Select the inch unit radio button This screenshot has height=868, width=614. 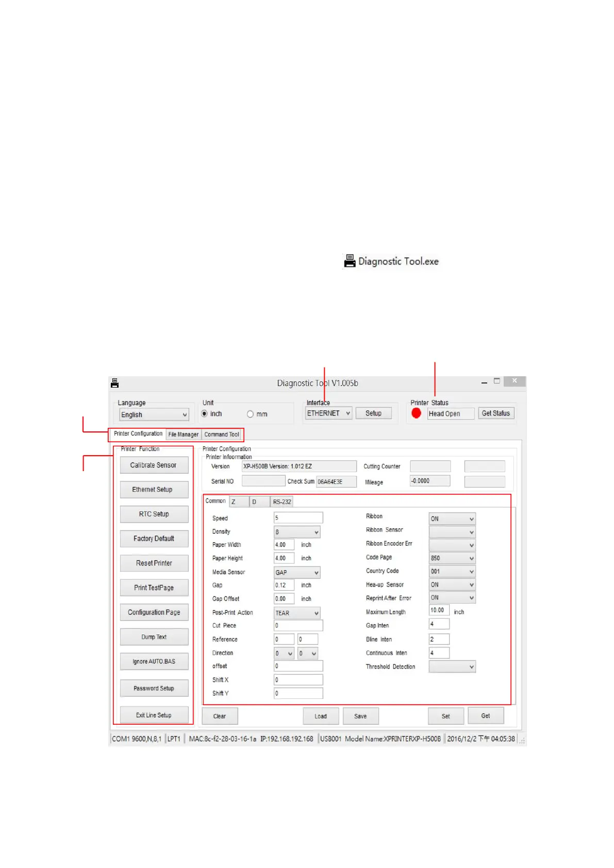[205, 414]
